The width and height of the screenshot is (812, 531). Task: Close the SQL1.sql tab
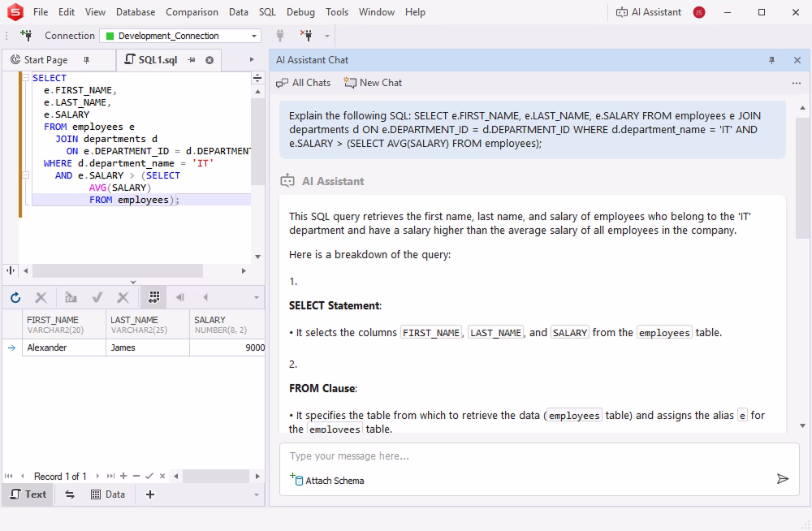pyautogui.click(x=209, y=60)
